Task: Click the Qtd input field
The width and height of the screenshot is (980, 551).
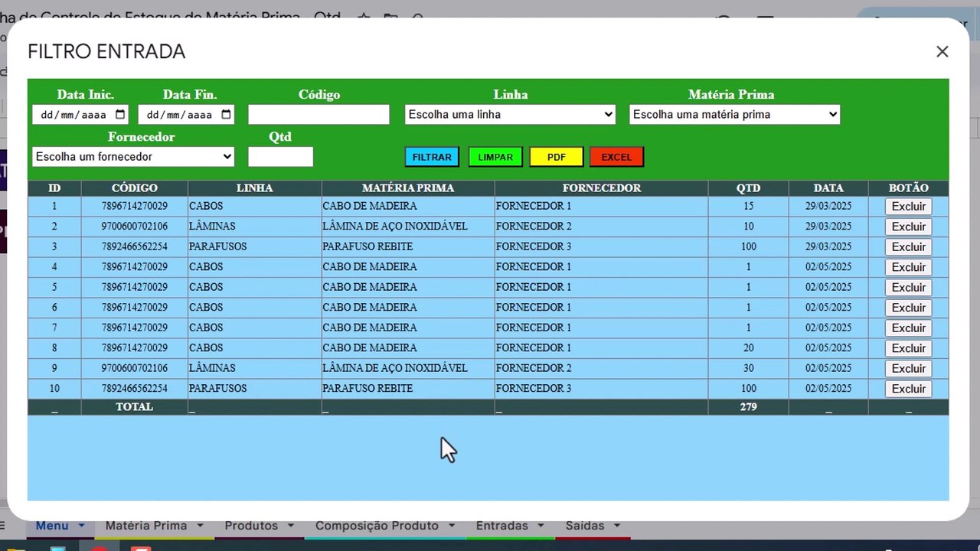Action: click(x=280, y=157)
